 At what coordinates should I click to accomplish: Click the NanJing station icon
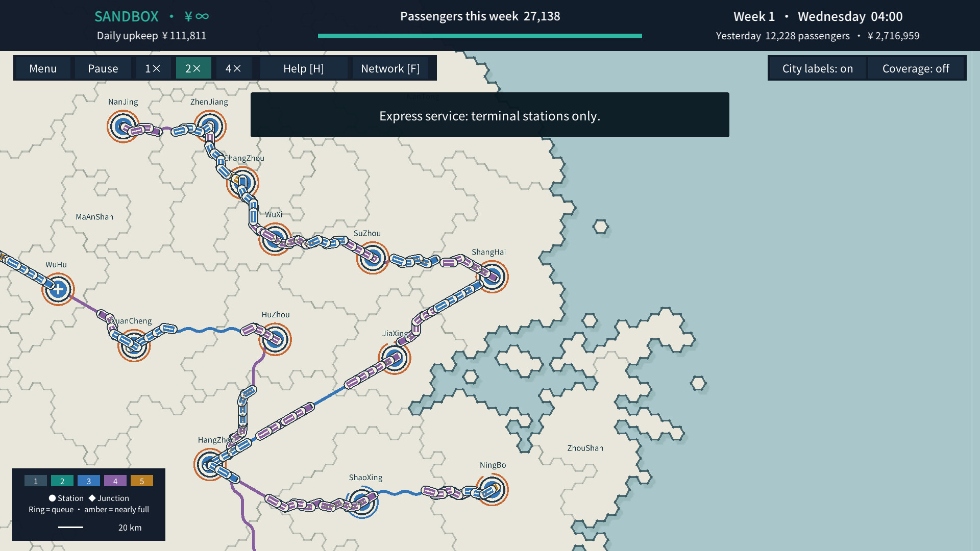122,126
